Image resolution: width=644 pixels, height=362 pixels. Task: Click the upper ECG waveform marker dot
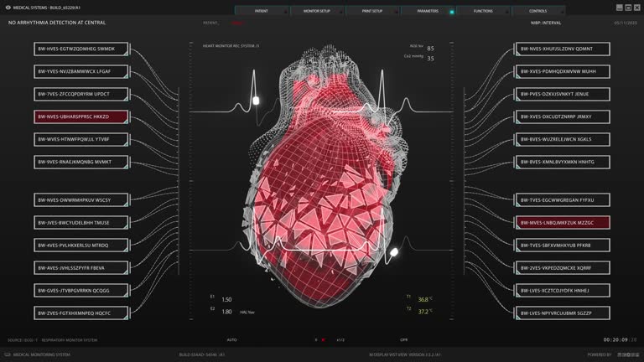point(257,101)
